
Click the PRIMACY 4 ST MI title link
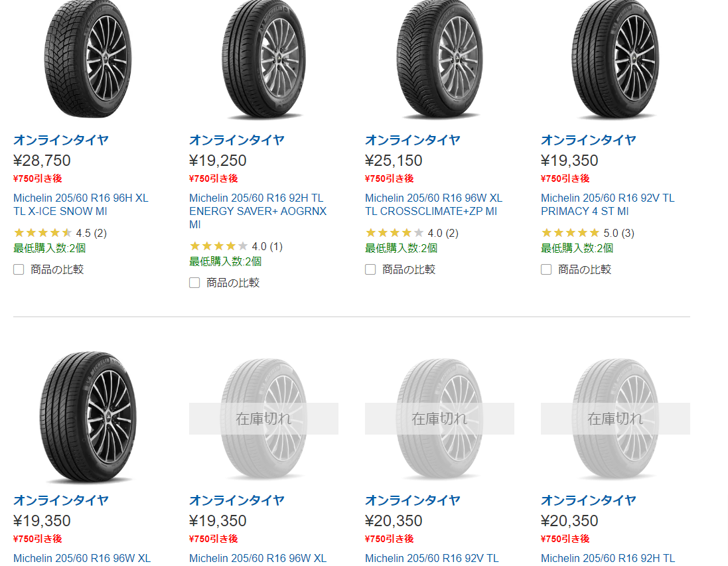(x=606, y=204)
